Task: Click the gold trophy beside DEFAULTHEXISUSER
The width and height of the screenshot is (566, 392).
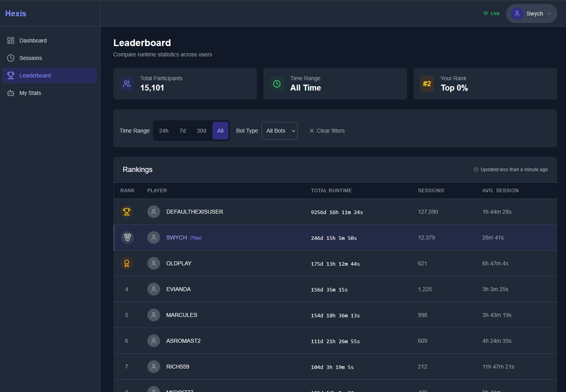Action: [x=127, y=211]
